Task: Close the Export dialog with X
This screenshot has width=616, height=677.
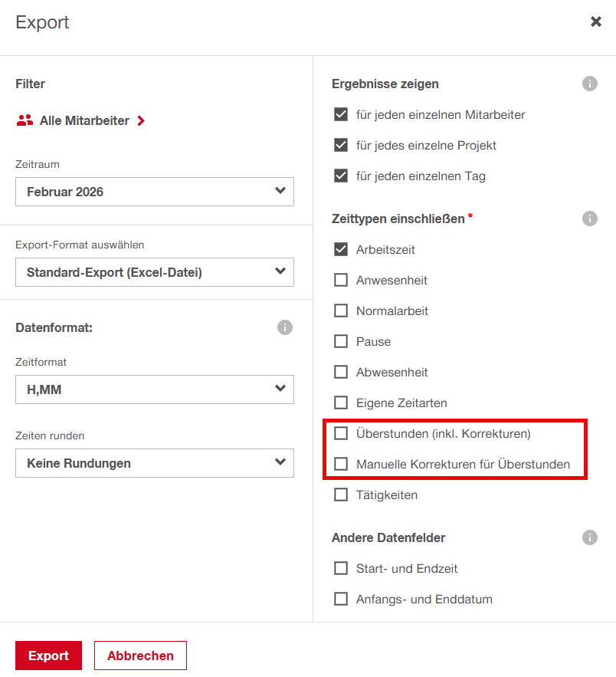Action: point(596,22)
